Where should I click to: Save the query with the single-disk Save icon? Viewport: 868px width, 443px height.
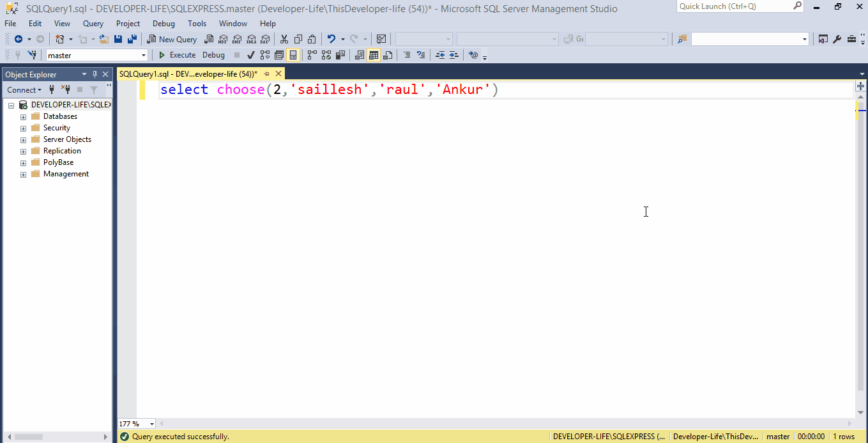click(118, 39)
